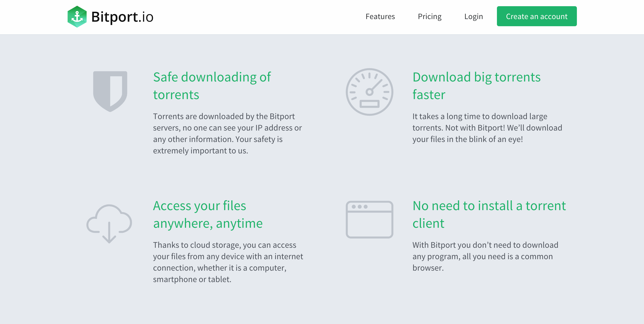Click the Create an account button
This screenshot has height=324, width=644.
tap(536, 16)
